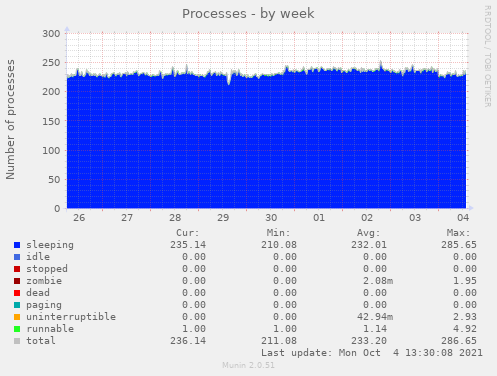Click x-axis date label 26
This screenshot has height=376, width=497.
(x=79, y=218)
